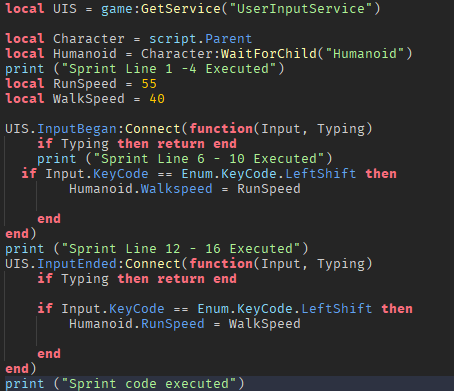Screen dimensions: 454x391
Task: Click WaitForChild method name
Action: pos(269,54)
